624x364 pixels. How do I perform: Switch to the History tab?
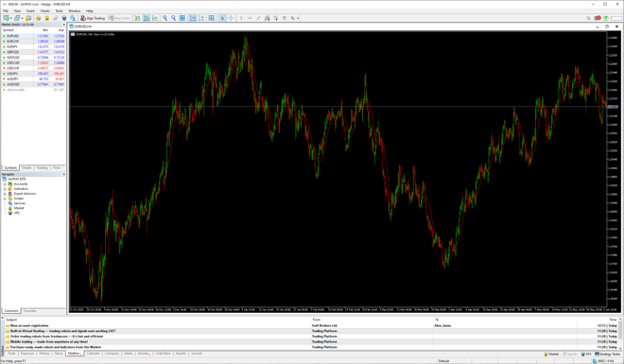[x=44, y=354]
